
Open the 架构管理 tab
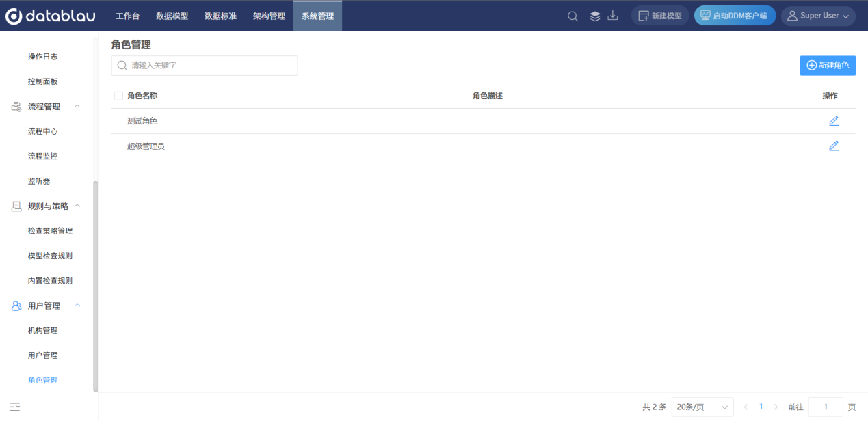point(269,16)
